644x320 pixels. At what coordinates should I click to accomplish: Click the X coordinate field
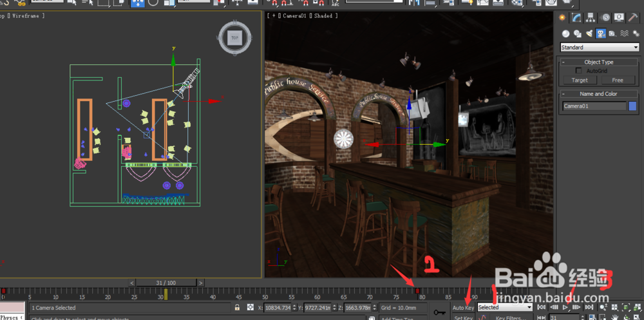[x=277, y=308]
